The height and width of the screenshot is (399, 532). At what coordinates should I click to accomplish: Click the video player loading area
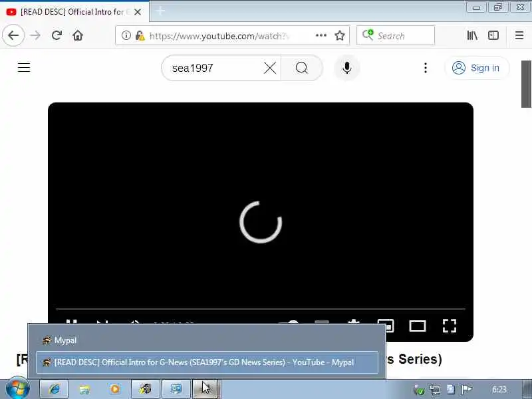[261, 222]
